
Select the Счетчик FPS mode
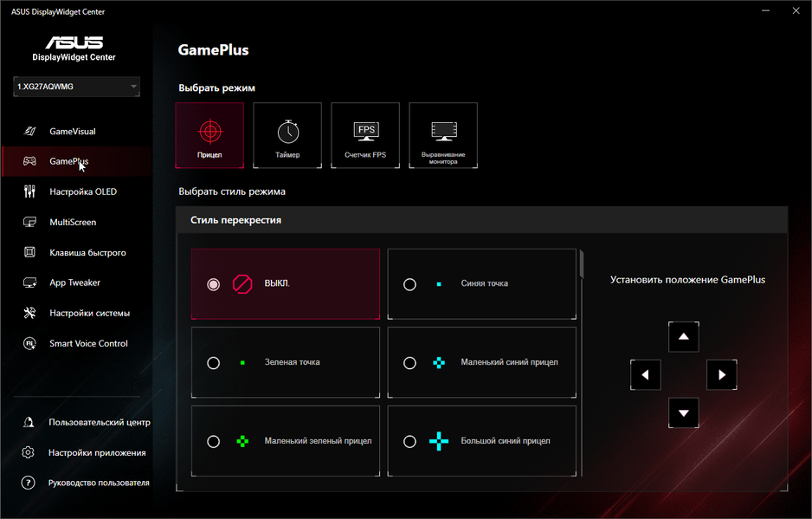coord(365,135)
